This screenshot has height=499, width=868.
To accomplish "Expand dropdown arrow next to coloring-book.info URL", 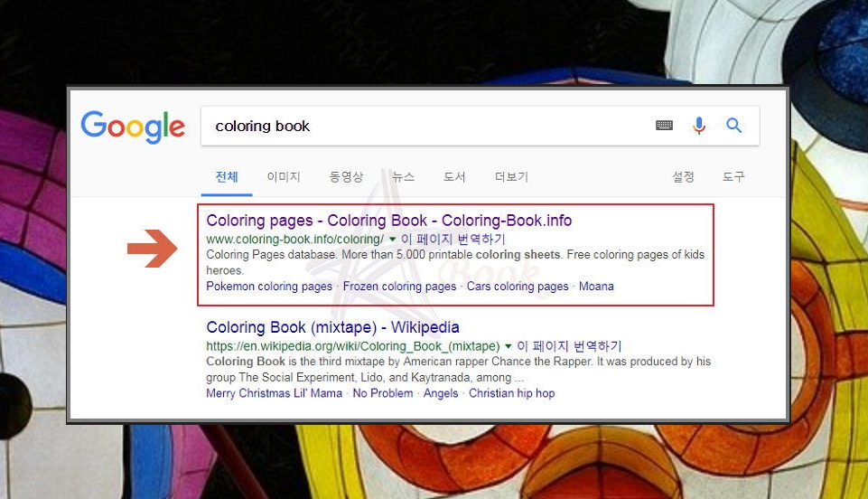I will 392,240.
